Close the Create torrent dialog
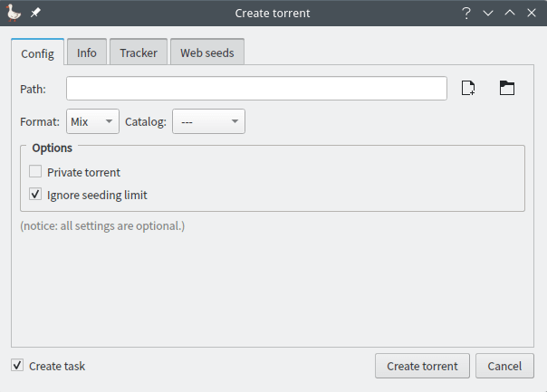 tap(532, 13)
